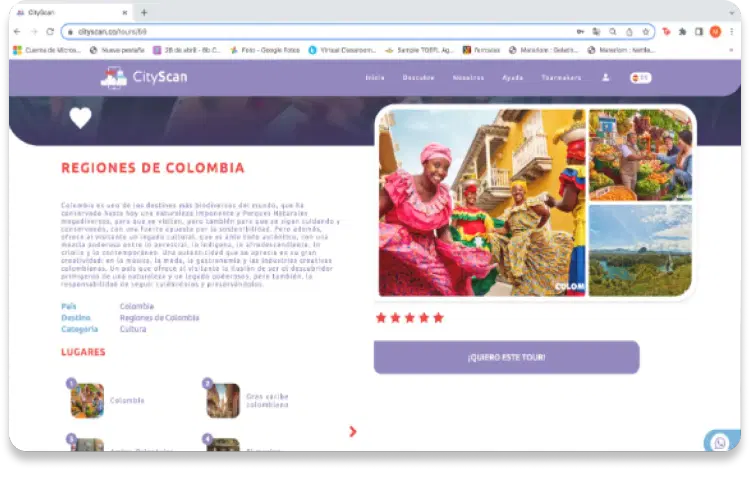This screenshot has width=750, height=485.
Task: Click the translate page icon in address bar
Action: [x=596, y=32]
